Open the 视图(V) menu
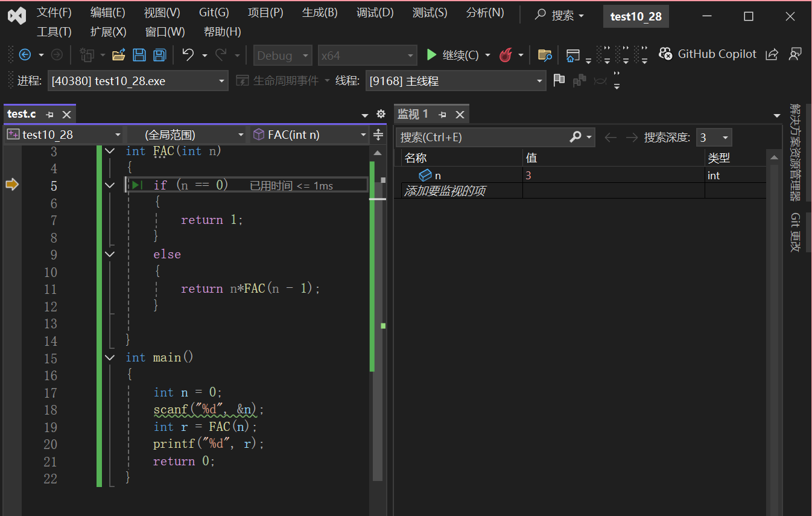This screenshot has width=812, height=516. click(x=162, y=13)
